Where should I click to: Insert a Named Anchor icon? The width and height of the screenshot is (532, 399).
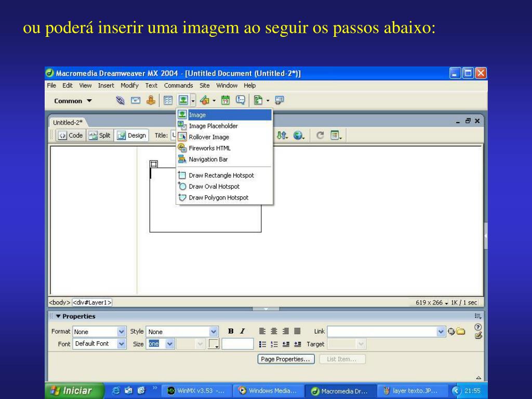pos(151,100)
